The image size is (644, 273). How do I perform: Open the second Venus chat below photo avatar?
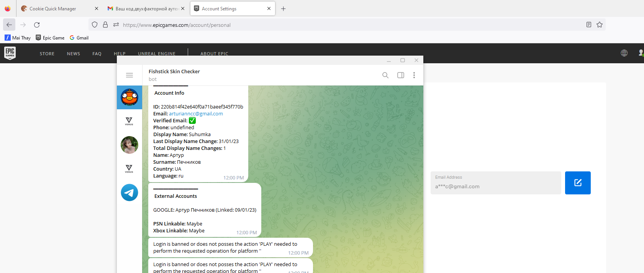click(x=129, y=169)
